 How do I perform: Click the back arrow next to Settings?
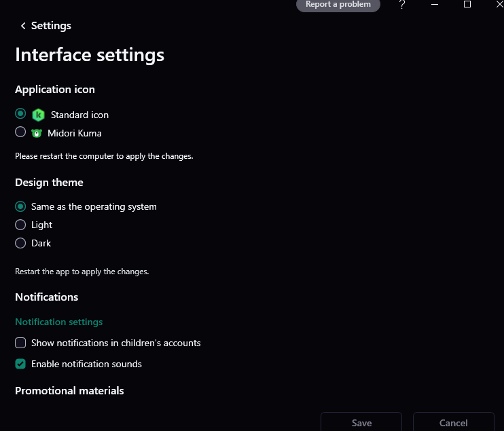tap(23, 26)
